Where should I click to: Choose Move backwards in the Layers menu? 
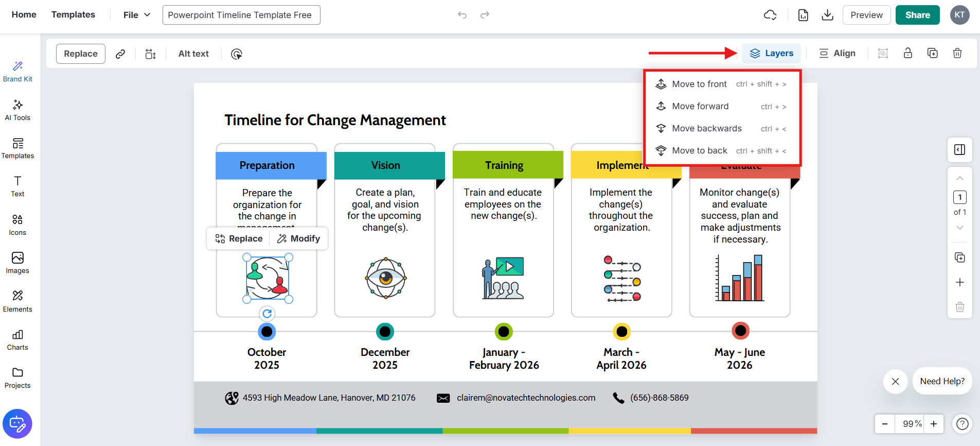(706, 128)
